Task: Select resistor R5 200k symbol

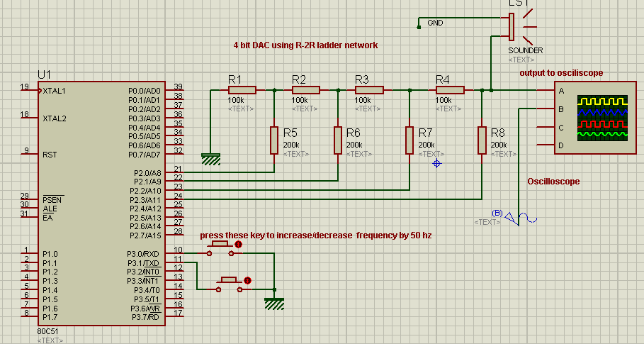Action: [x=274, y=140]
